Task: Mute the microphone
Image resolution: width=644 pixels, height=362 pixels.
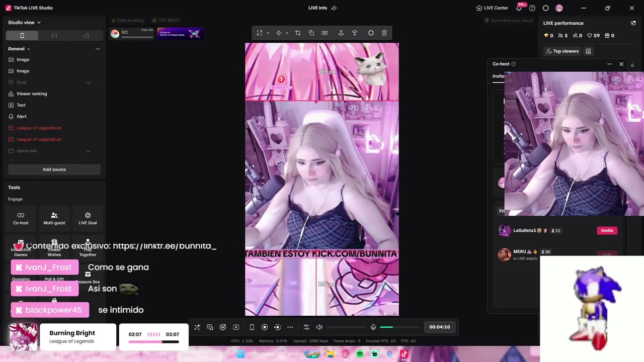Action: (373, 327)
